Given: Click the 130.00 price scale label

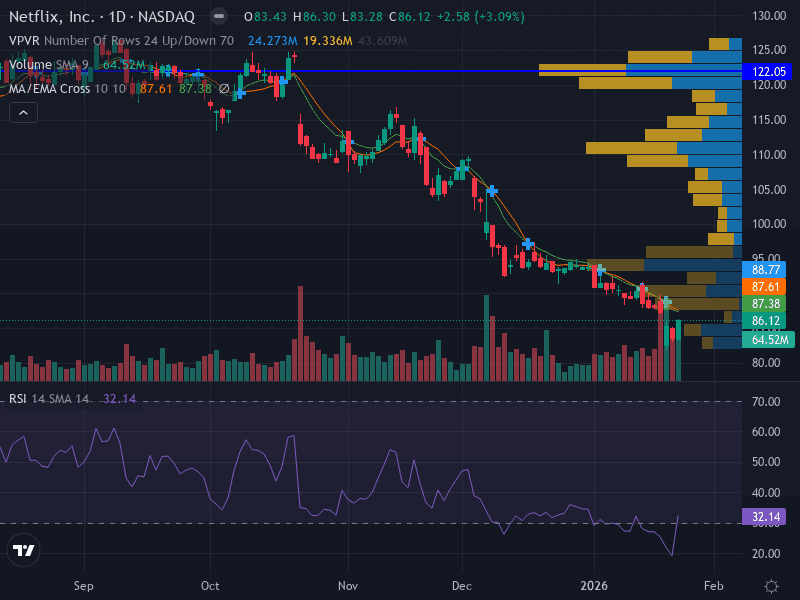Looking at the screenshot, I should pyautogui.click(x=769, y=16).
